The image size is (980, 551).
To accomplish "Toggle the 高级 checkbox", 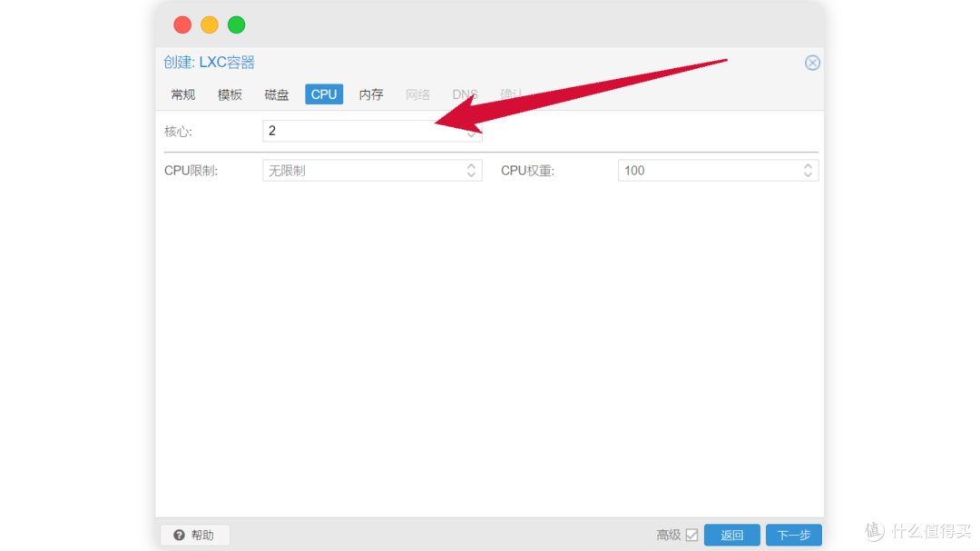I will pos(691,535).
